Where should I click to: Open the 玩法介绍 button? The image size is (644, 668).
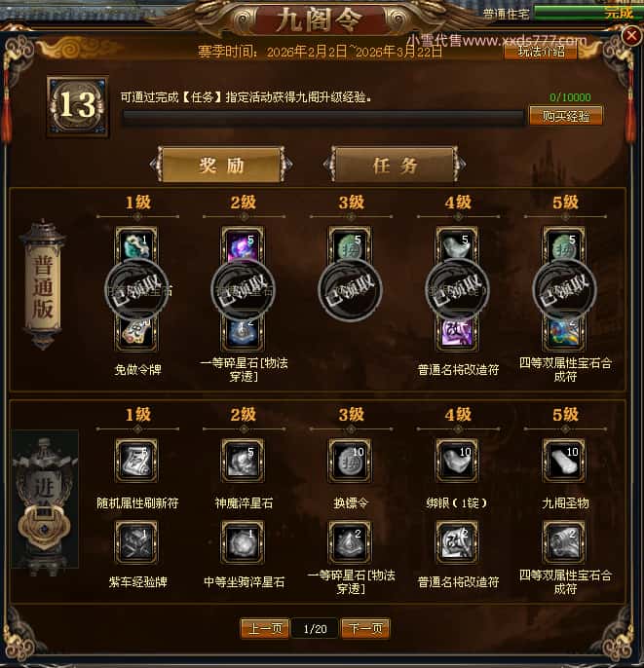click(x=541, y=52)
